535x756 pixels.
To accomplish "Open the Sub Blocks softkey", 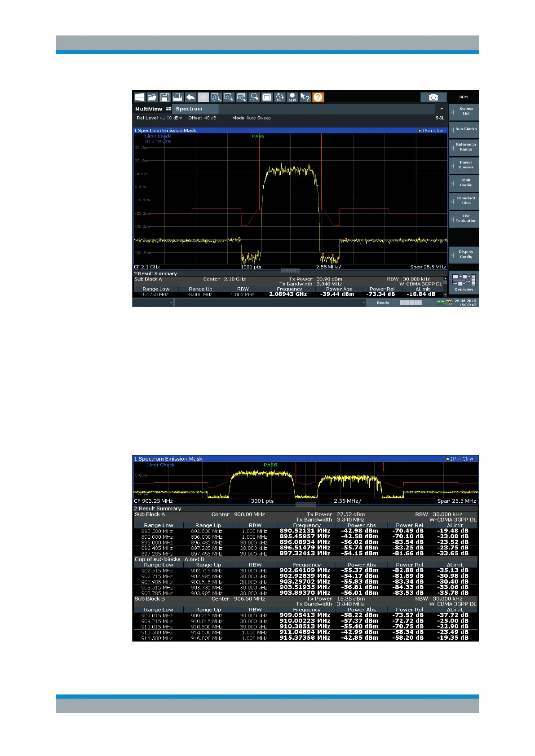I will 464,129.
